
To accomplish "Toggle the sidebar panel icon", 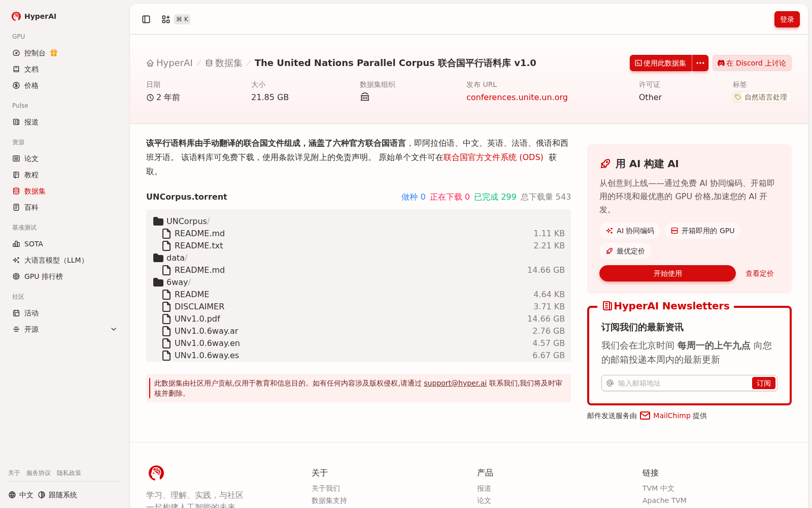I will click(146, 19).
